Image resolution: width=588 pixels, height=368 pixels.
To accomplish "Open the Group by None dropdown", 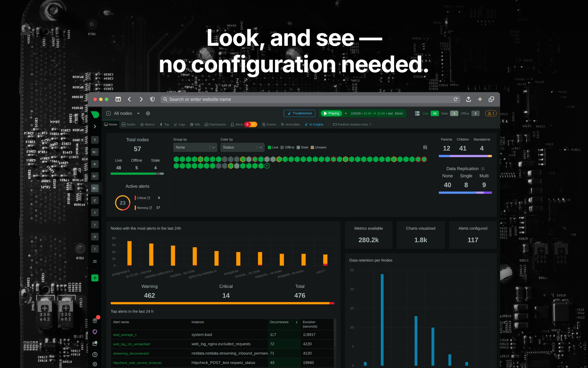I will (195, 147).
